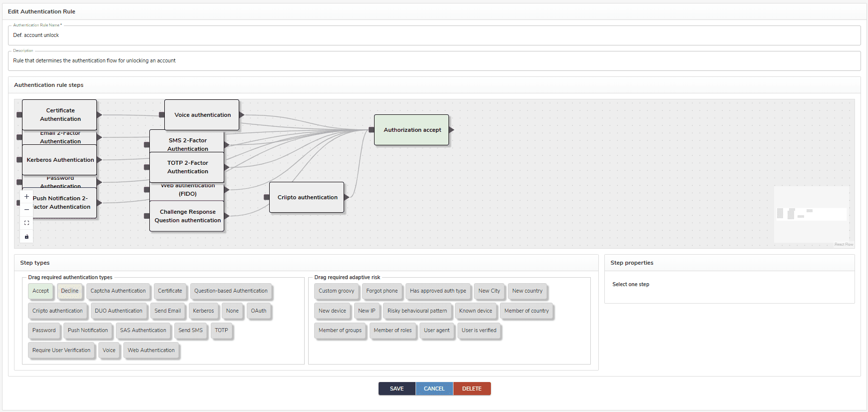The height and width of the screenshot is (412, 868).
Task: Click Certificate Authentication node's right output handle
Action: click(x=99, y=115)
